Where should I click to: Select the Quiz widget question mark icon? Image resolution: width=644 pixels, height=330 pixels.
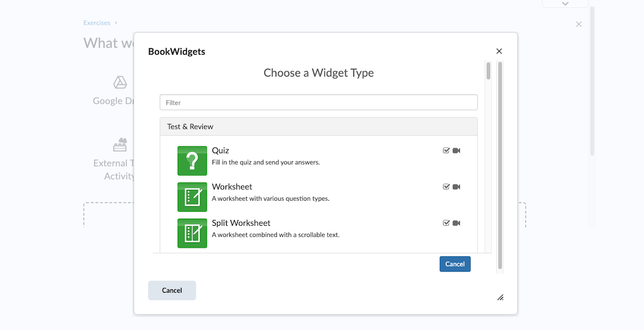coord(192,160)
